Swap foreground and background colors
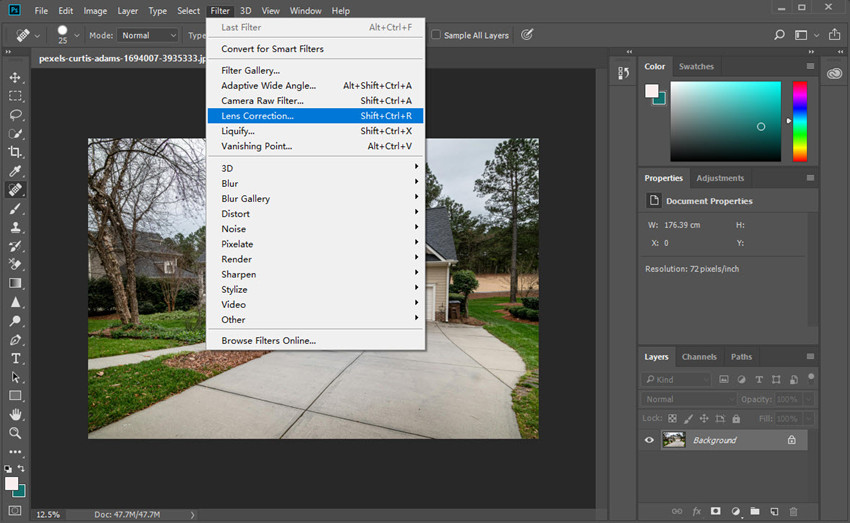 pyautogui.click(x=21, y=468)
